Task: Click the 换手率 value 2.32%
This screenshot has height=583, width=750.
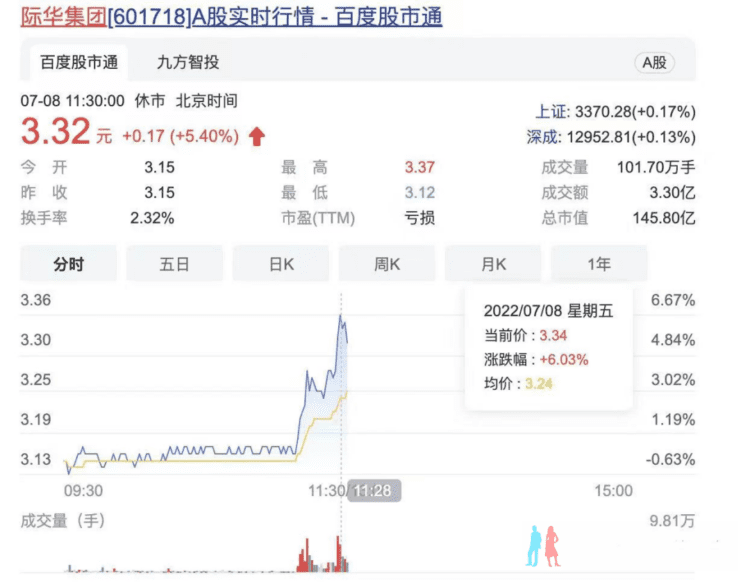Action: [x=152, y=218]
